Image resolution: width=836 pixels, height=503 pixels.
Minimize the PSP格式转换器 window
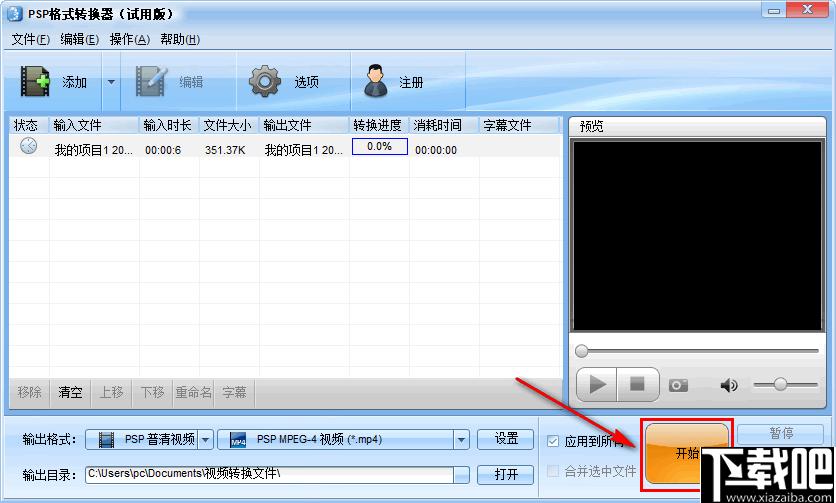click(x=774, y=10)
